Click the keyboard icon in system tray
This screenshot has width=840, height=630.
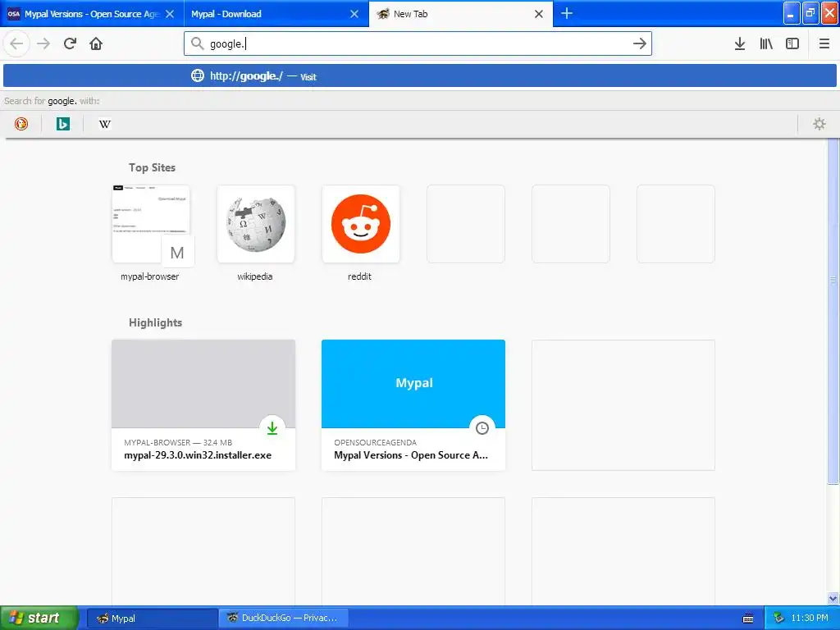tap(748, 619)
